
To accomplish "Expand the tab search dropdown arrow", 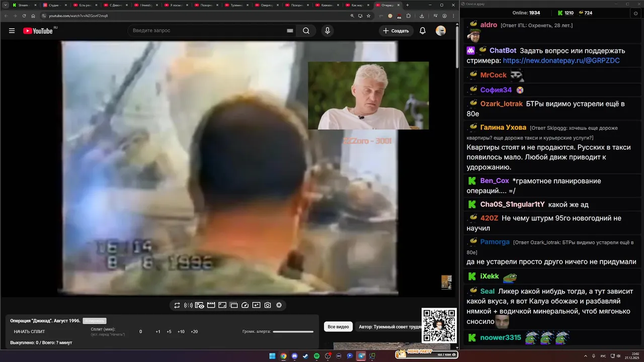I will pos(5,5).
